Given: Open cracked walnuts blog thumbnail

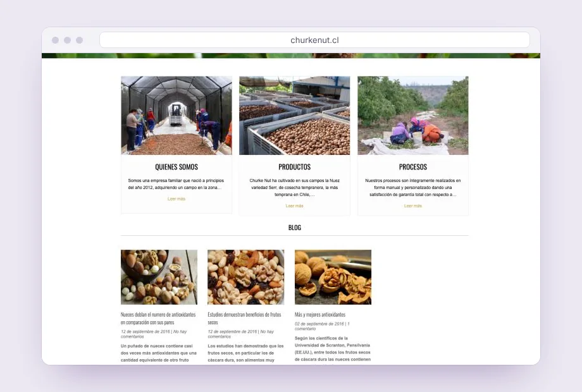Looking at the screenshot, I should tap(333, 277).
